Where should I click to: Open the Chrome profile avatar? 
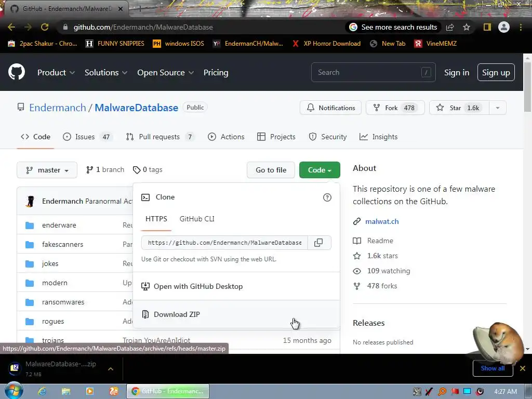pos(504,27)
